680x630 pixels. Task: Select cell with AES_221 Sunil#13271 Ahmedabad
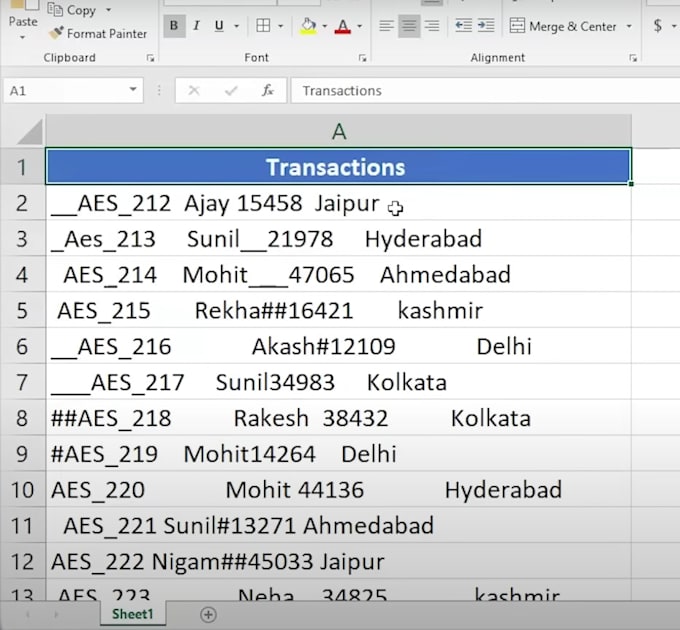pos(338,526)
